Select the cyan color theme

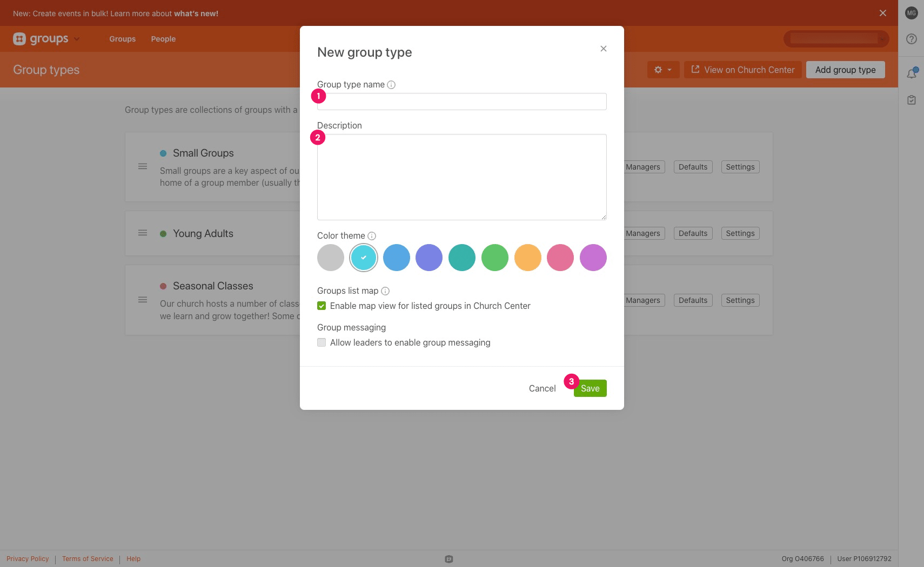click(364, 258)
